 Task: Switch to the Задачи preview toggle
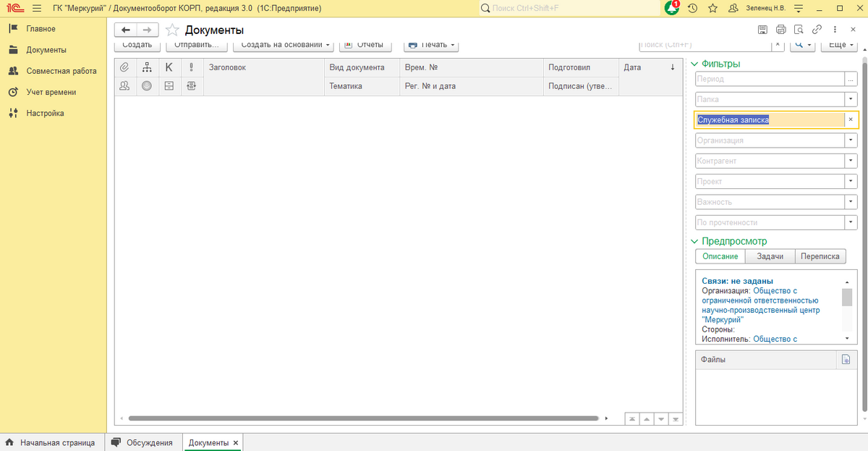[x=770, y=256]
